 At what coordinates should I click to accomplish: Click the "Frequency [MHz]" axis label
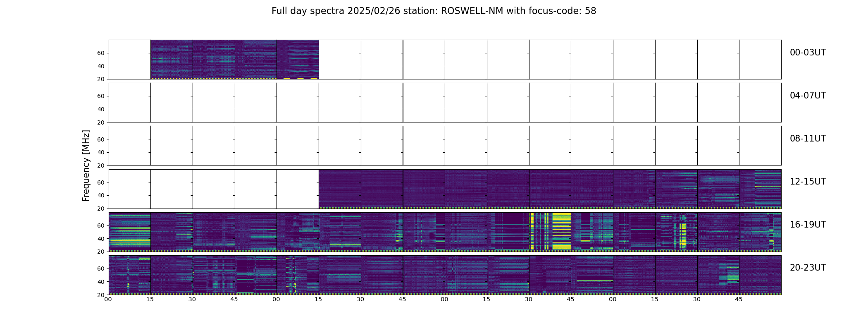(86, 165)
